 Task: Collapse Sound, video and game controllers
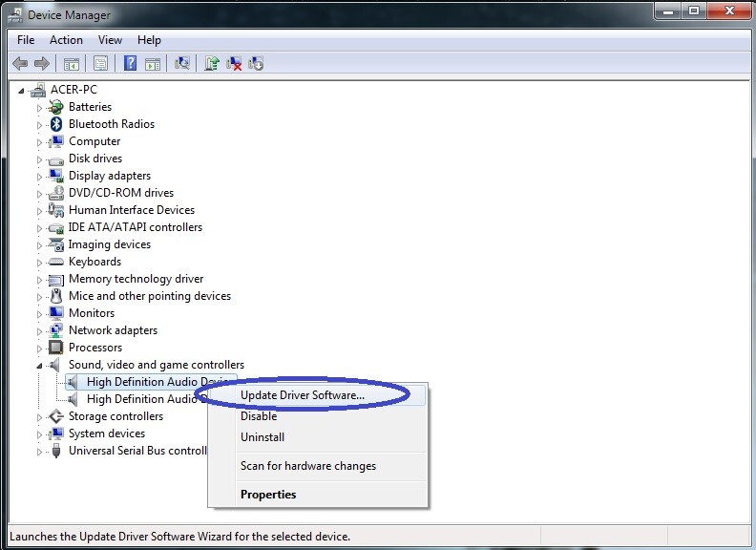click(39, 366)
